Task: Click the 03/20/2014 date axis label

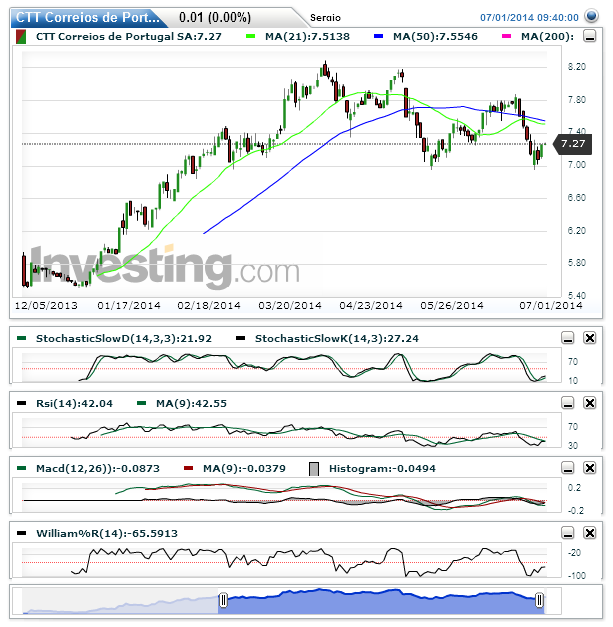Action: [x=290, y=306]
